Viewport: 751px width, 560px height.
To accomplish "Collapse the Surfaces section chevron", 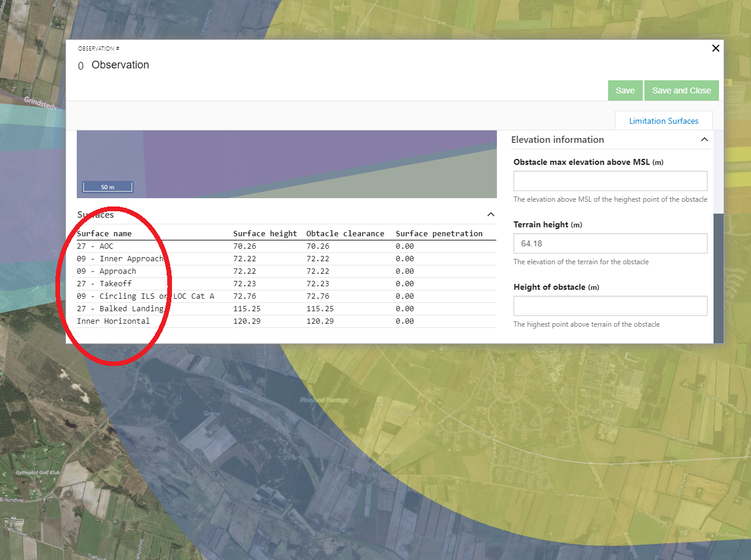I will pyautogui.click(x=491, y=214).
